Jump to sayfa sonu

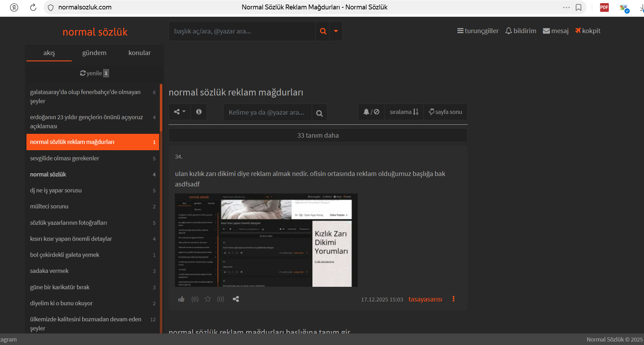click(445, 112)
